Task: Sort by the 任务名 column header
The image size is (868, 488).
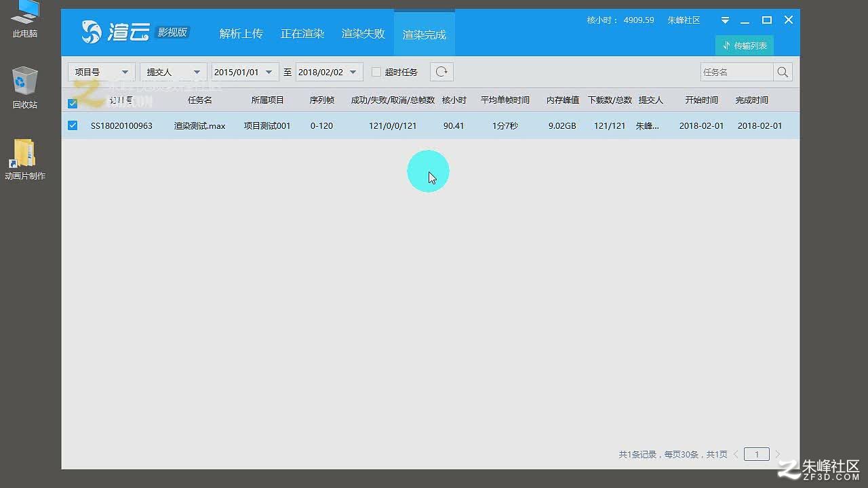Action: [200, 100]
